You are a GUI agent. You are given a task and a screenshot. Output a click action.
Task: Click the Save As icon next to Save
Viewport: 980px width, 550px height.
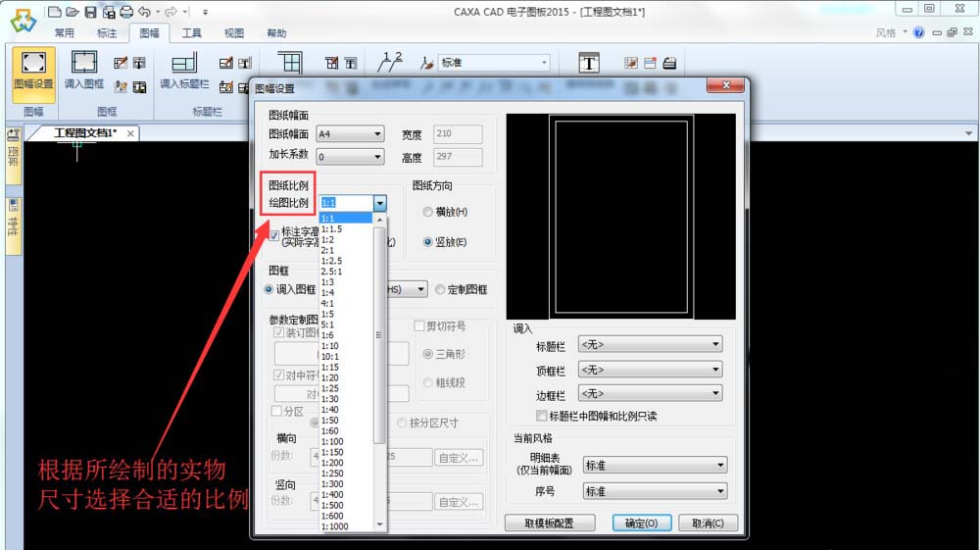(109, 11)
